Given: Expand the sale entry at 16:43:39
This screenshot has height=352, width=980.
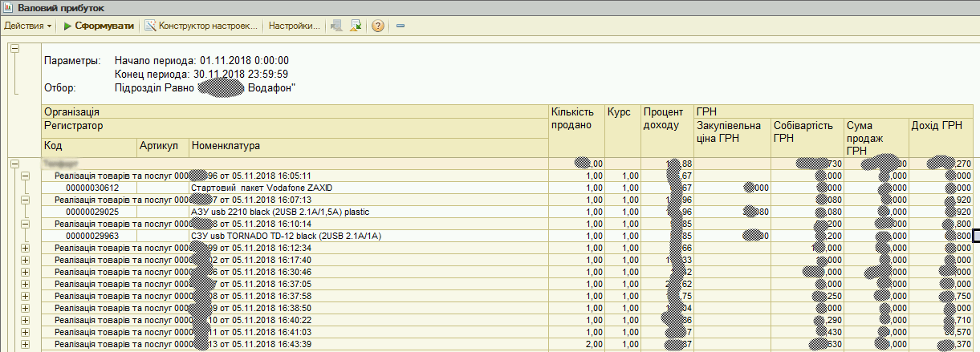Looking at the screenshot, I should click(x=24, y=344).
